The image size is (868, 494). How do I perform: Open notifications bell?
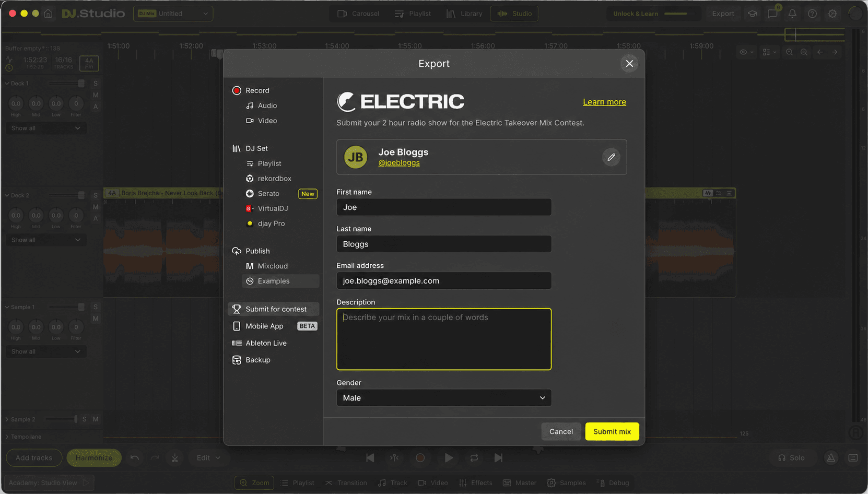pyautogui.click(x=792, y=14)
